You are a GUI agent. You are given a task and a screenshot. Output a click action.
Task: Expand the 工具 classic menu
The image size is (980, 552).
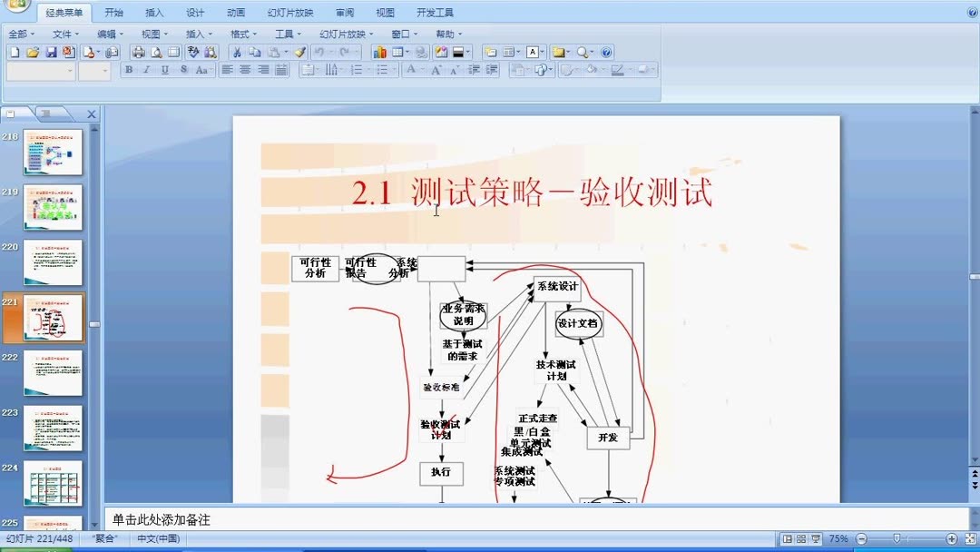pos(288,33)
